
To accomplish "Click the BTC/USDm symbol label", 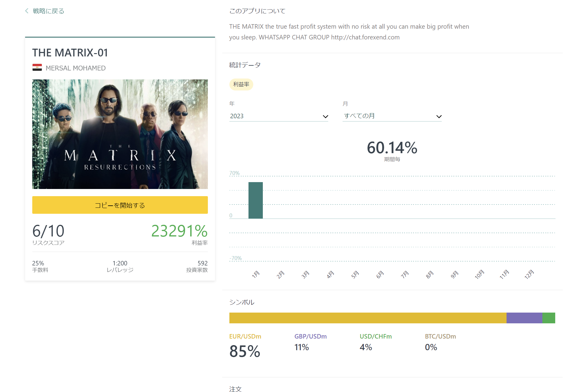I will point(441,336).
